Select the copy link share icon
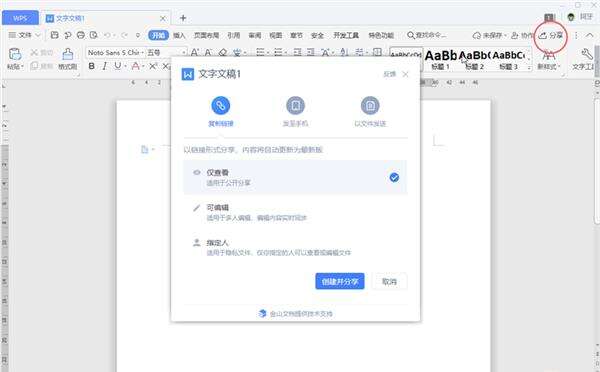Image resolution: width=600 pixels, height=372 pixels. point(220,105)
